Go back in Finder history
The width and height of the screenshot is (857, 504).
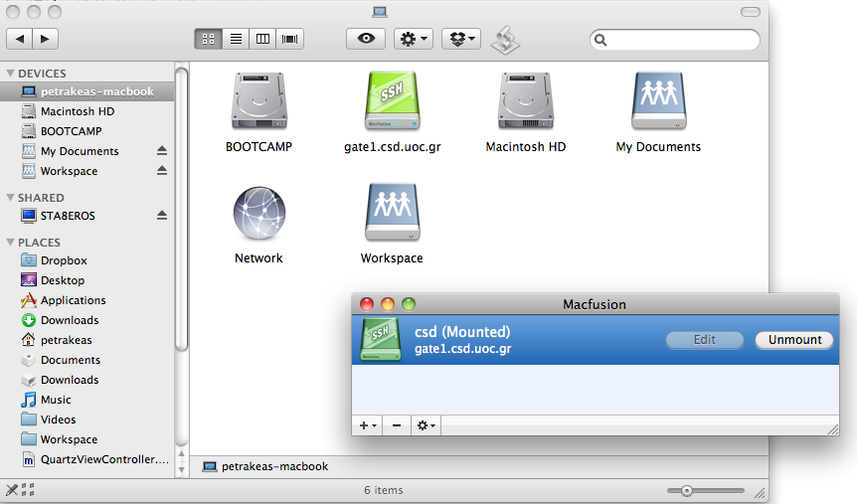[19, 39]
